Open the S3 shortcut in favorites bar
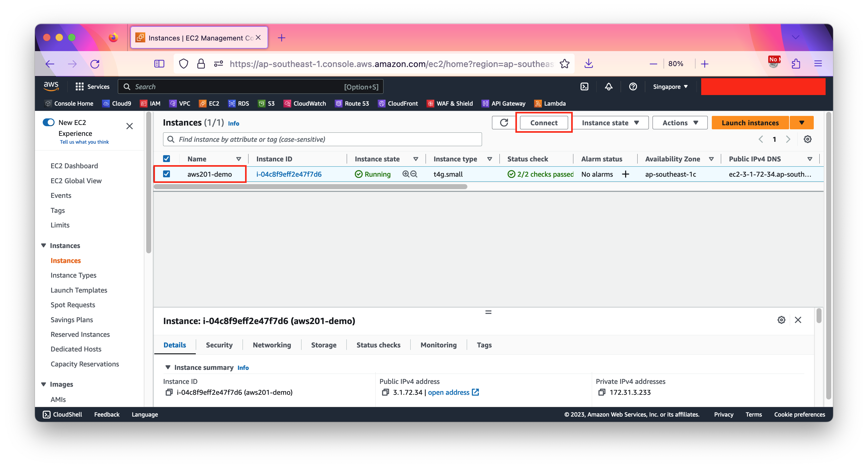 coord(266,103)
